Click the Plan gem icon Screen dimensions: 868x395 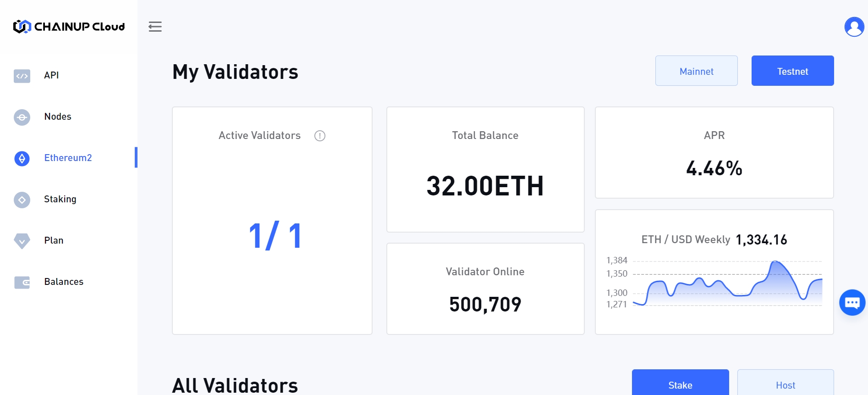coord(22,240)
